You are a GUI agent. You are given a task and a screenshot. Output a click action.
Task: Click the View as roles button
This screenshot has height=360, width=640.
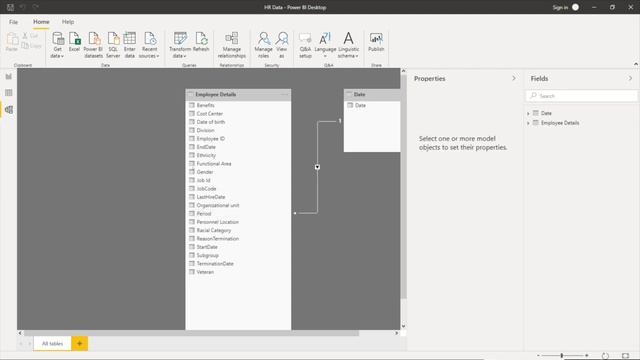point(282,45)
